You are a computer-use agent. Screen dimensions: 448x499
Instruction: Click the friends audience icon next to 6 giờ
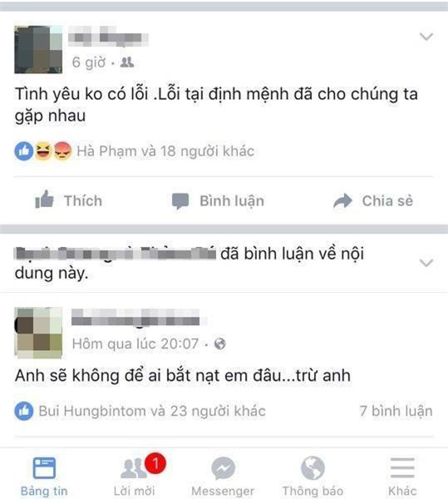click(127, 62)
